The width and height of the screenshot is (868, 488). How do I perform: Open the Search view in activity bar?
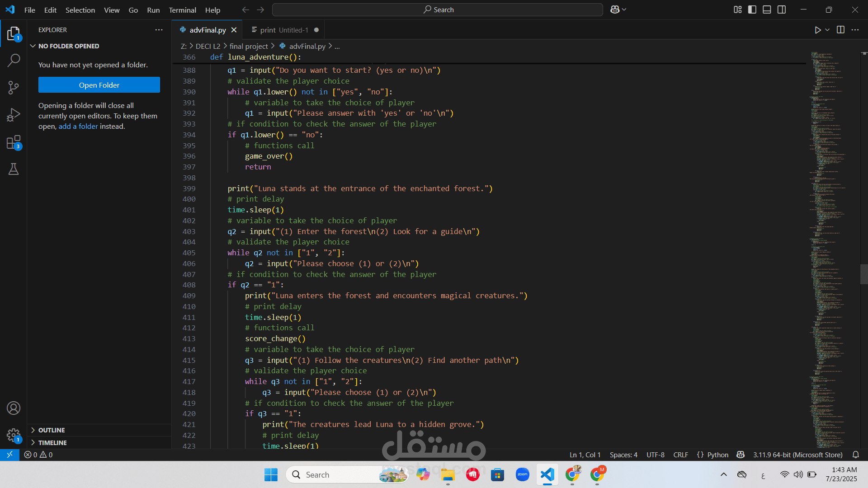14,60
